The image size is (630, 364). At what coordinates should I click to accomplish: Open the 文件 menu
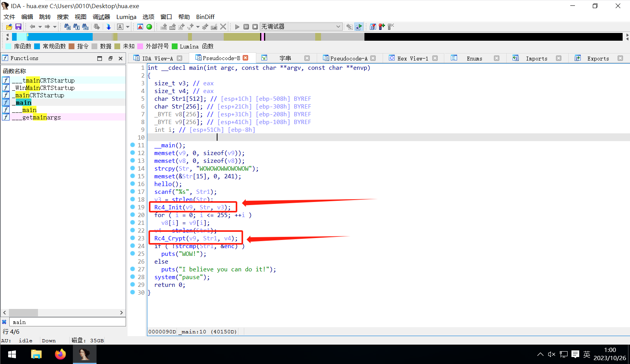tap(9, 17)
